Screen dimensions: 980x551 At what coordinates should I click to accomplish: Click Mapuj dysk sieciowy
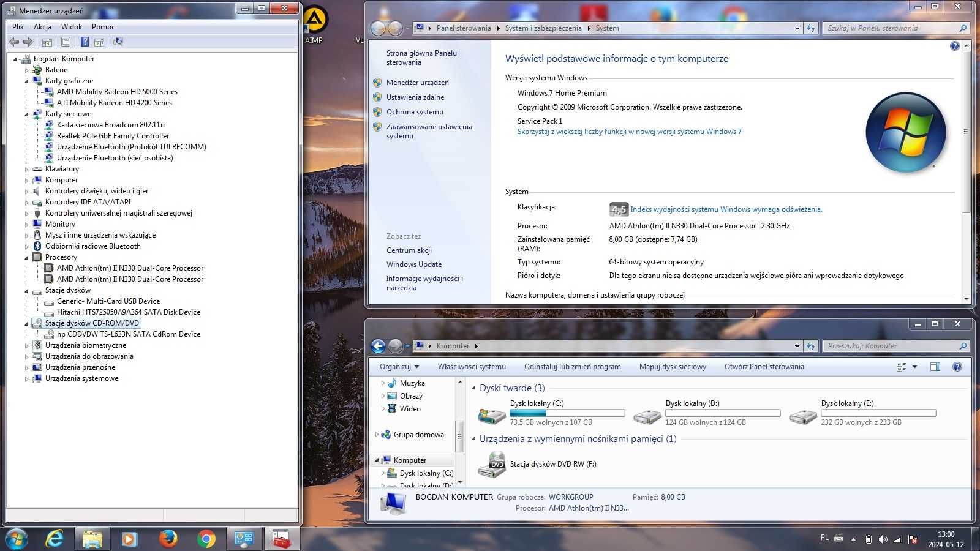pyautogui.click(x=673, y=367)
